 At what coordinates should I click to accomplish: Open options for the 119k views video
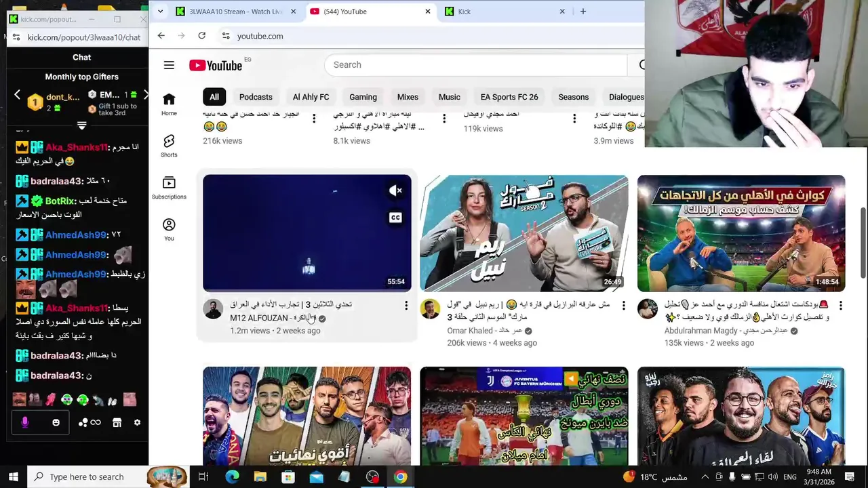574,119
